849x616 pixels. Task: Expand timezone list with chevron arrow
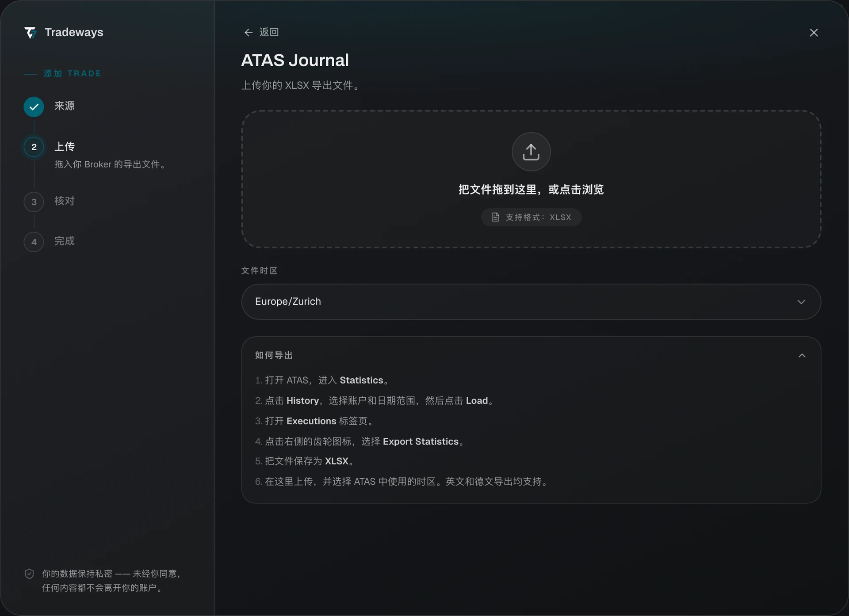point(801,302)
